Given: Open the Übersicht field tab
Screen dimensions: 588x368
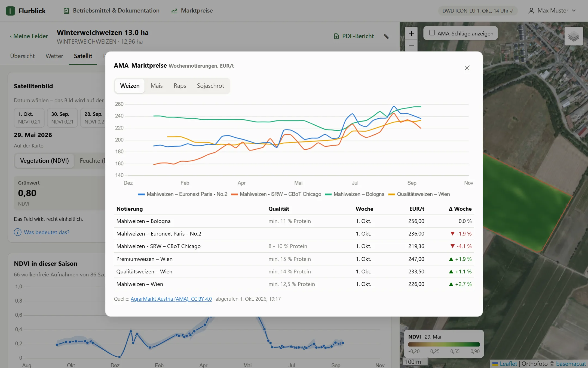Looking at the screenshot, I should (22, 56).
